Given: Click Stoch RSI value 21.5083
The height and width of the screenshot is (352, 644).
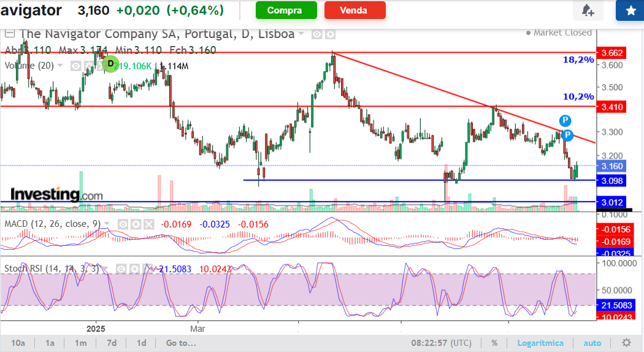Looking at the screenshot, I should point(175,269).
